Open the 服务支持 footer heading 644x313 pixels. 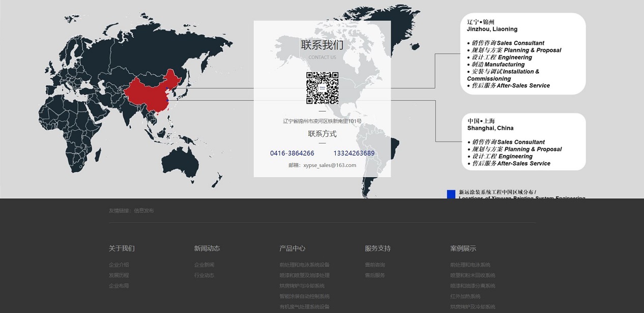[x=378, y=248]
